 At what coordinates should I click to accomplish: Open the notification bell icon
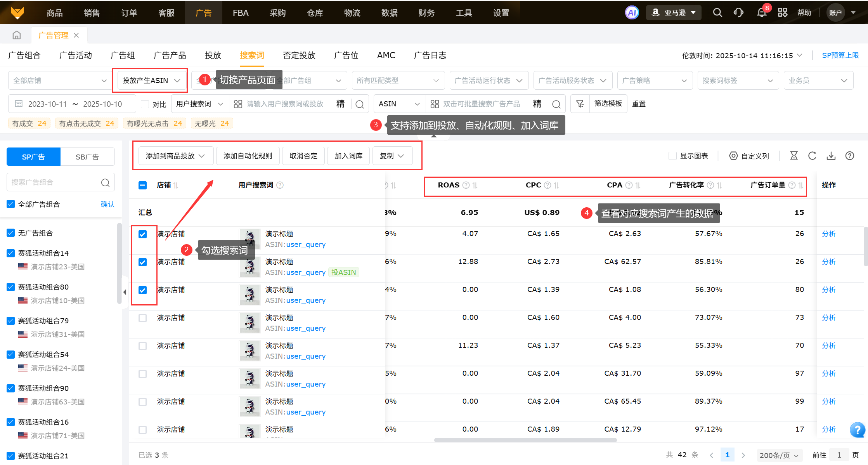762,12
